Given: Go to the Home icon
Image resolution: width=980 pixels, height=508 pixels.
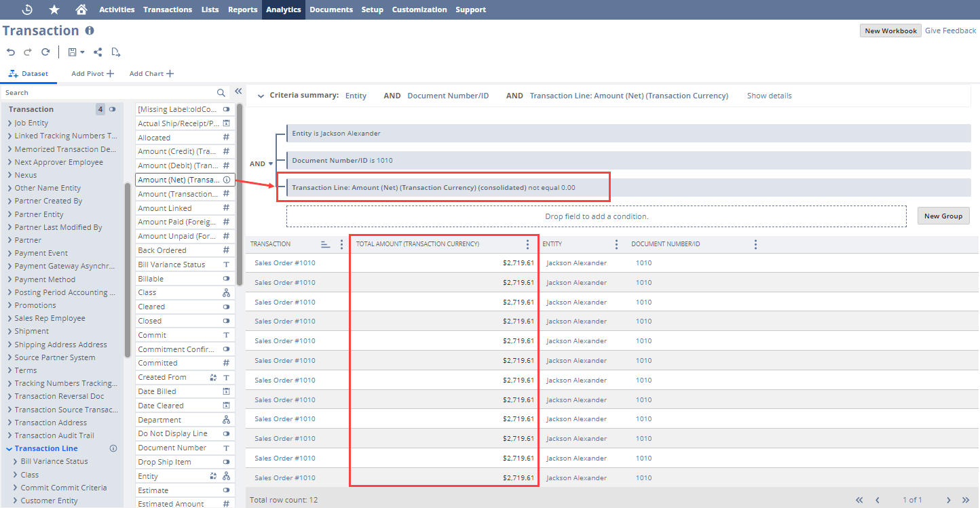Looking at the screenshot, I should click(81, 9).
